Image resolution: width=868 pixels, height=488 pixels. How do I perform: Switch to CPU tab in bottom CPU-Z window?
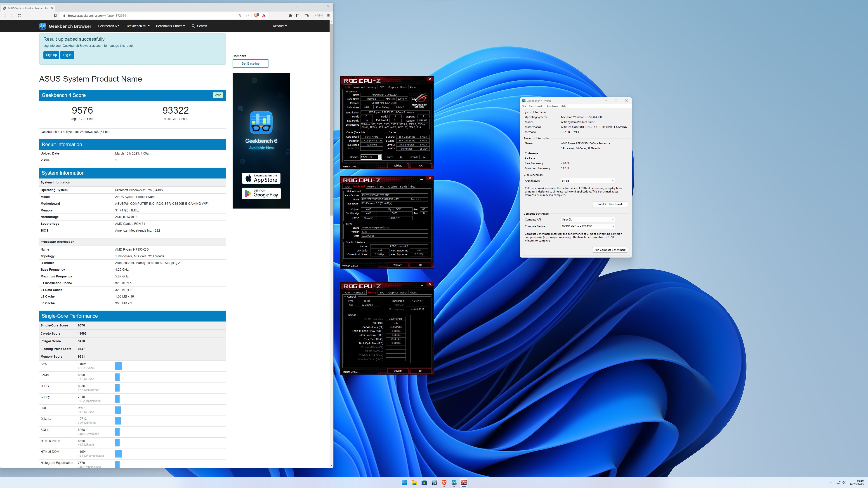347,293
